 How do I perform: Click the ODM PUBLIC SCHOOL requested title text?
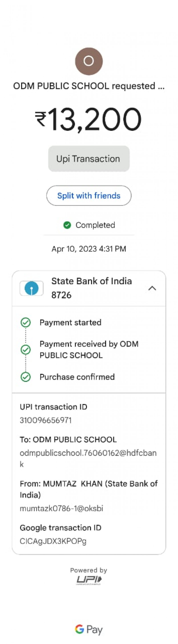click(89, 86)
